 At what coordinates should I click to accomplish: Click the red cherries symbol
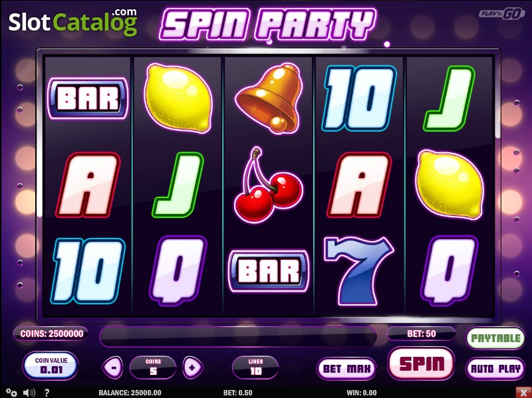[269, 185]
